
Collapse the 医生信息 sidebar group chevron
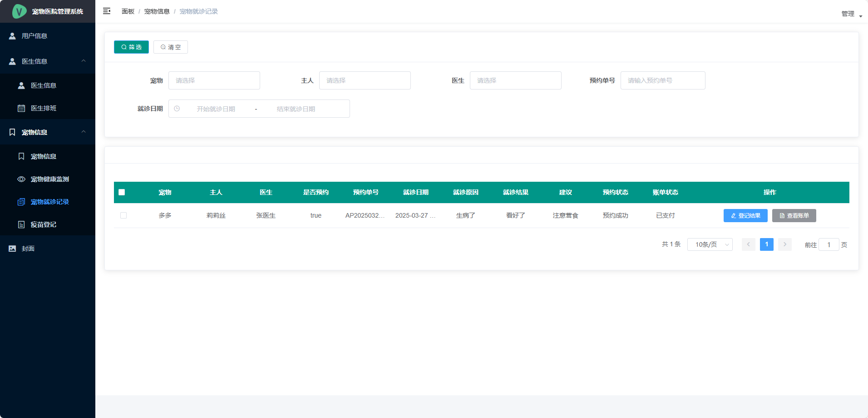point(84,61)
